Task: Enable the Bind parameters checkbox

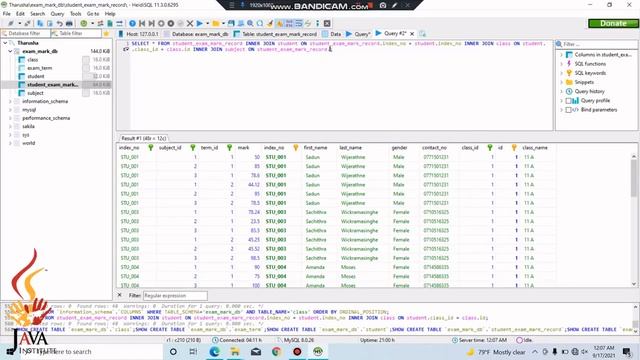Action: 568,110
